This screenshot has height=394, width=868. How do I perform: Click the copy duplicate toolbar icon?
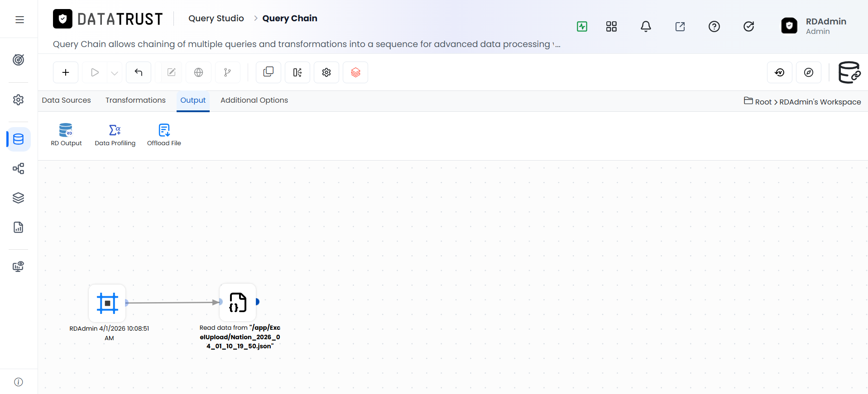click(269, 72)
